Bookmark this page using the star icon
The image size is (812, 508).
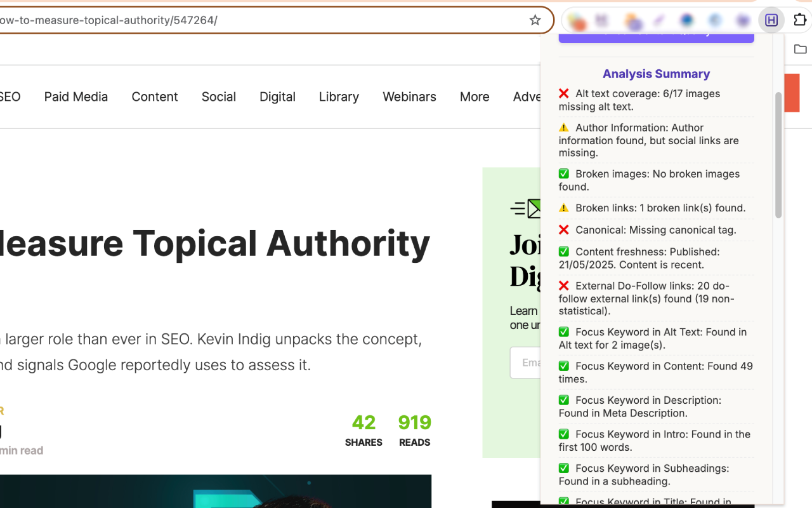[535, 20]
